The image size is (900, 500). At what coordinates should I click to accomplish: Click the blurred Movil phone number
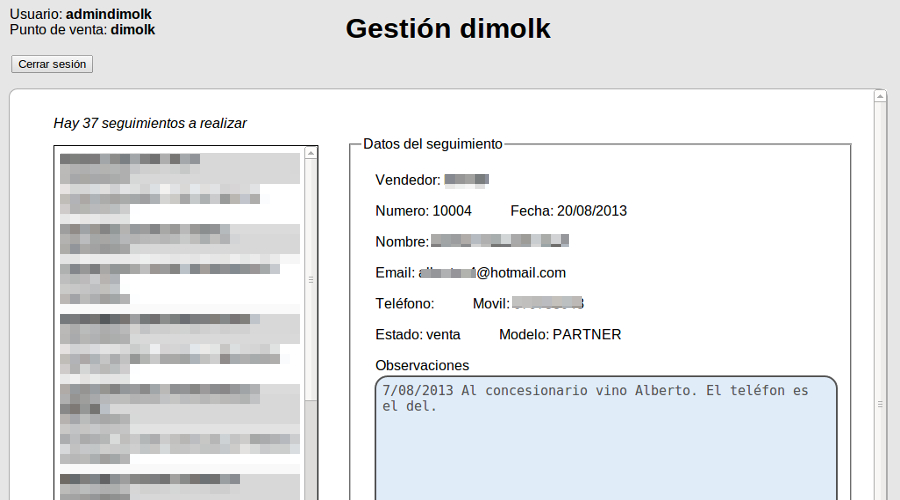tap(547, 303)
